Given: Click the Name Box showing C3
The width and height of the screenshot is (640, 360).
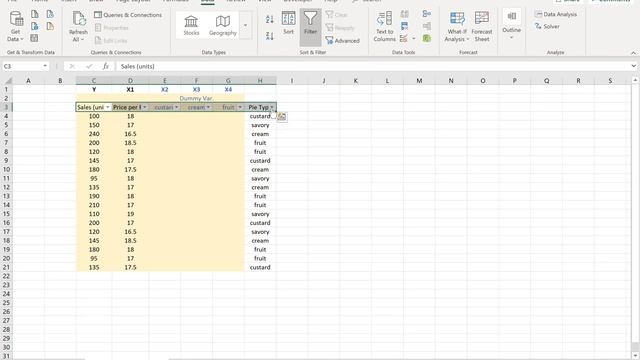Looking at the screenshot, I should 22,66.
